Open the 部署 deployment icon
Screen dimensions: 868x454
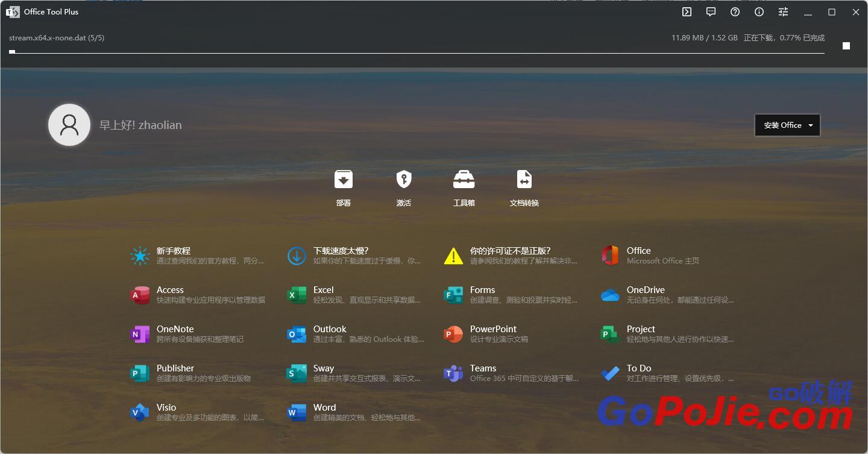pos(344,179)
